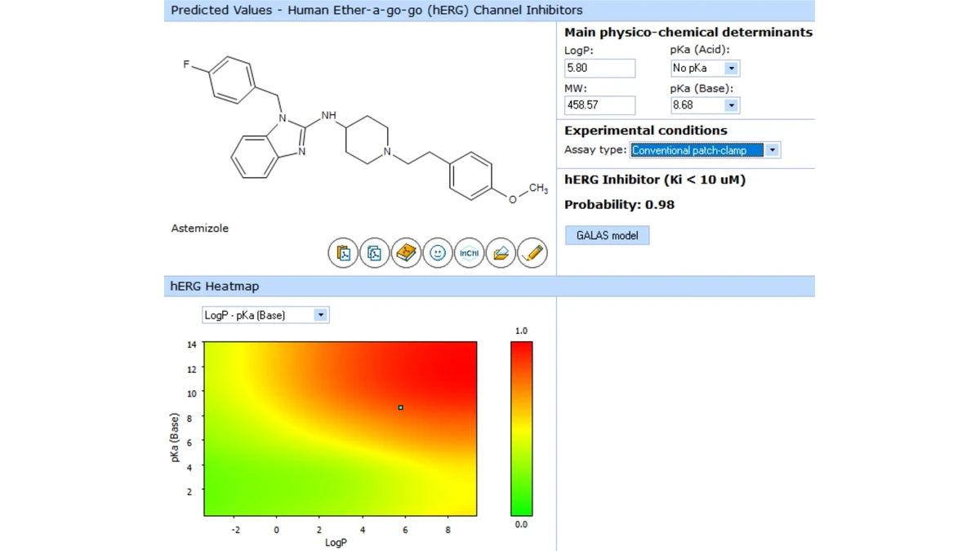The height and width of the screenshot is (551, 980).
Task: Click the 0.0 label below the color scale
Action: (521, 525)
